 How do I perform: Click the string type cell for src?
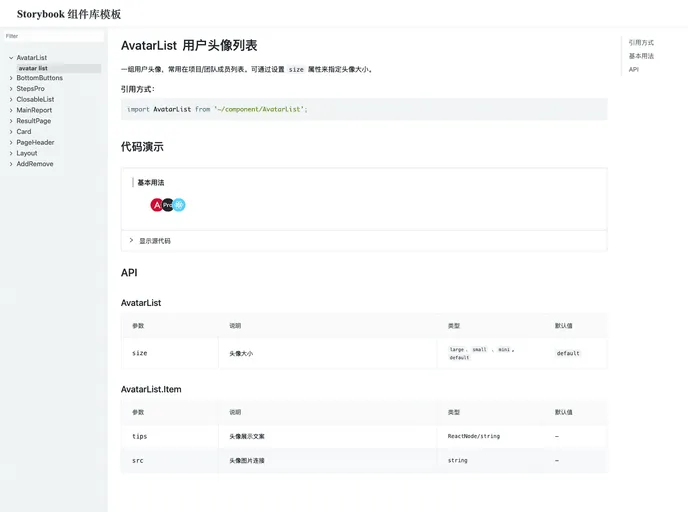tap(491, 460)
